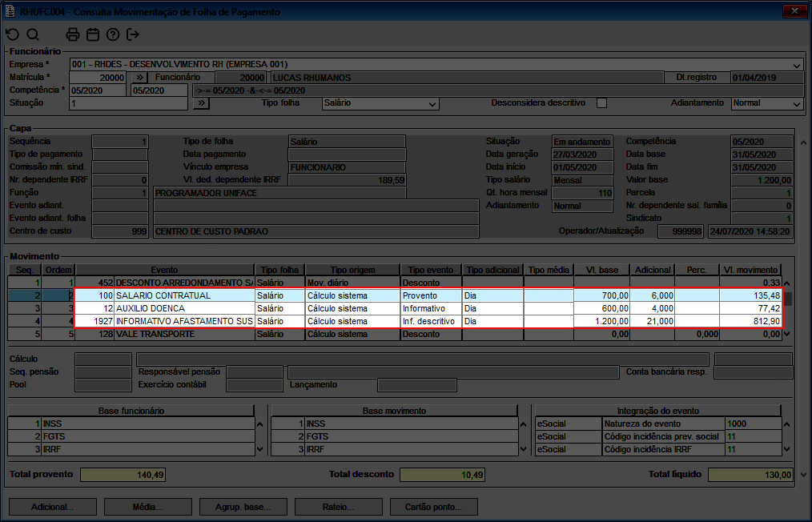Click the Tipo origem column header
Screen dimensions: 812x522
tap(352, 270)
